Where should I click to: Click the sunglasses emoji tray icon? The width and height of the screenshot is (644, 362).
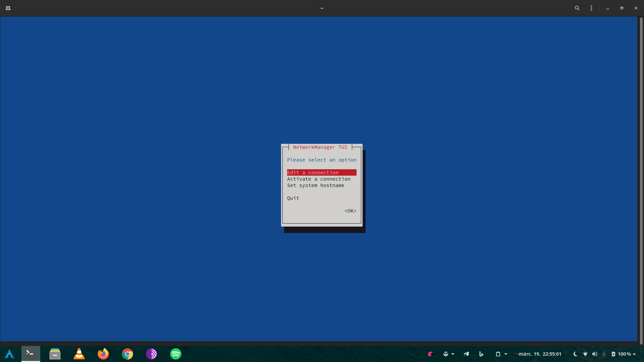tap(446, 354)
